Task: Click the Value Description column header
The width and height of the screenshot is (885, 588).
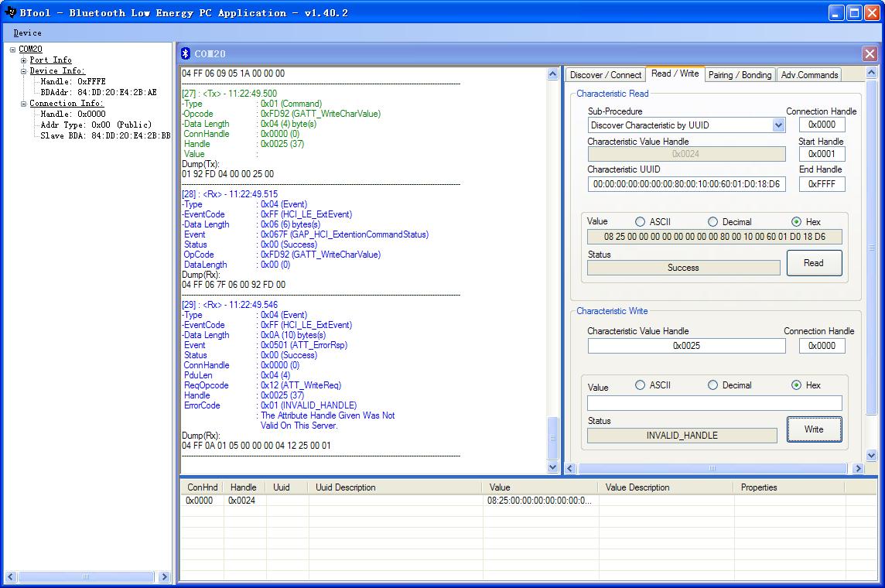Action: tap(666, 487)
